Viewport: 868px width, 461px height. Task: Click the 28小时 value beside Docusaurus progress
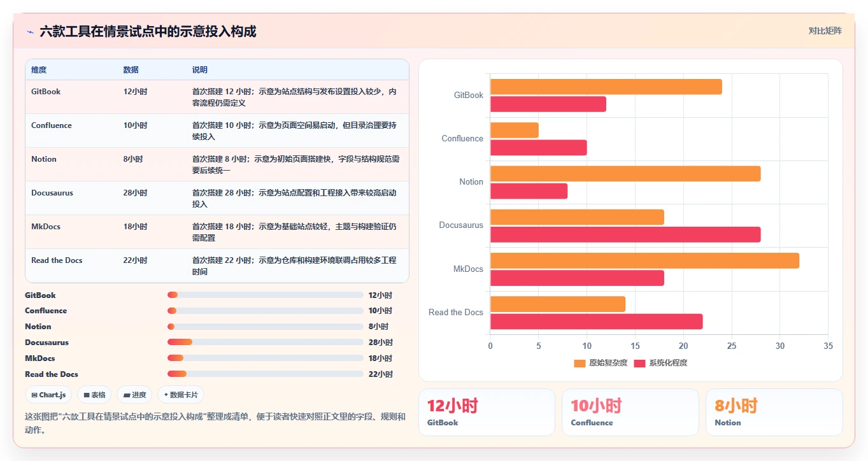381,343
